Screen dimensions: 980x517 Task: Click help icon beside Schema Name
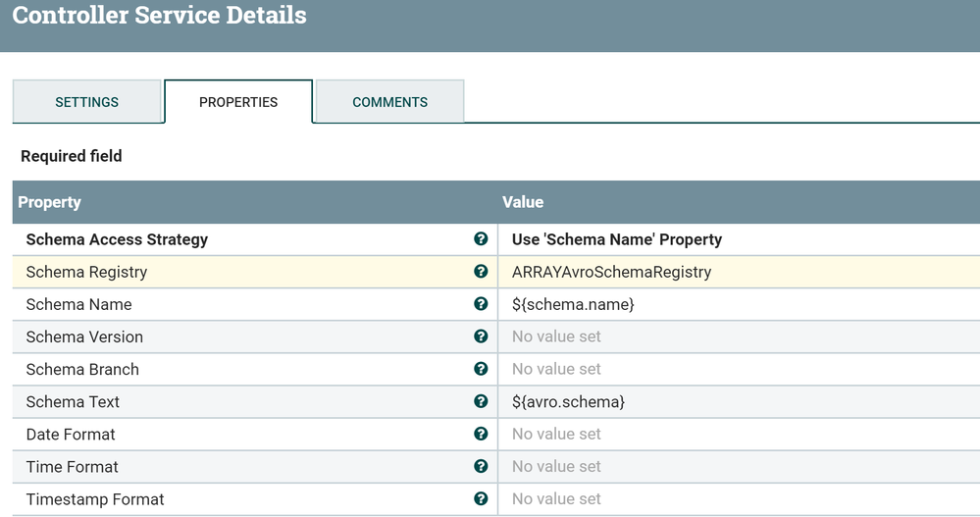tap(481, 304)
